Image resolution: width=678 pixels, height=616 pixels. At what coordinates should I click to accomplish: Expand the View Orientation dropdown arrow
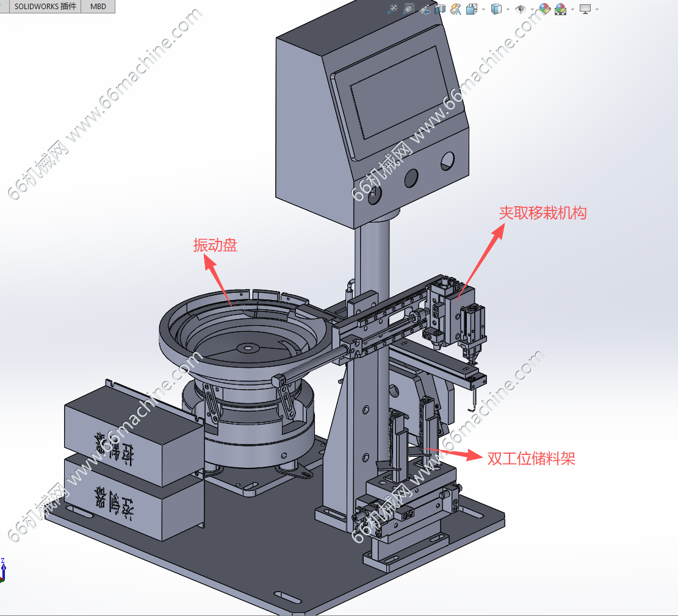483,9
